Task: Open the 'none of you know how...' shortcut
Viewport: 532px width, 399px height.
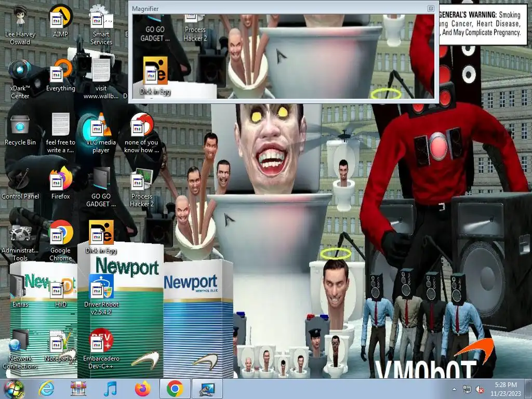Action: click(142, 134)
